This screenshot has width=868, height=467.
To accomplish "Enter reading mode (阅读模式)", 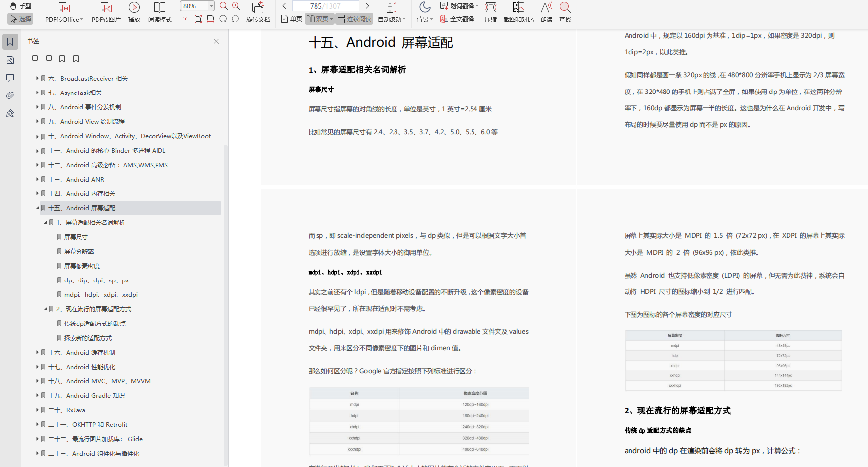I will click(x=160, y=12).
